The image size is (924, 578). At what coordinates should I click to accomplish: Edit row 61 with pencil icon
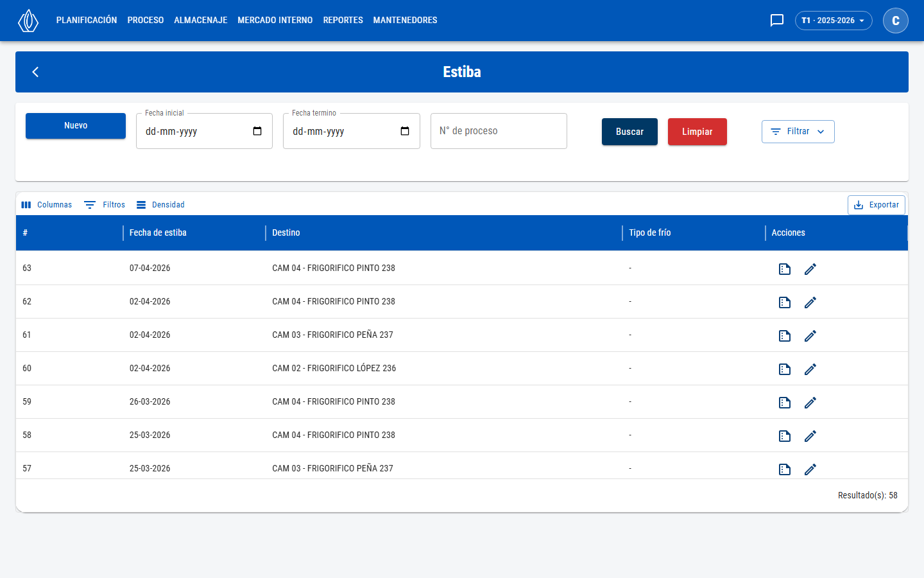coord(810,336)
